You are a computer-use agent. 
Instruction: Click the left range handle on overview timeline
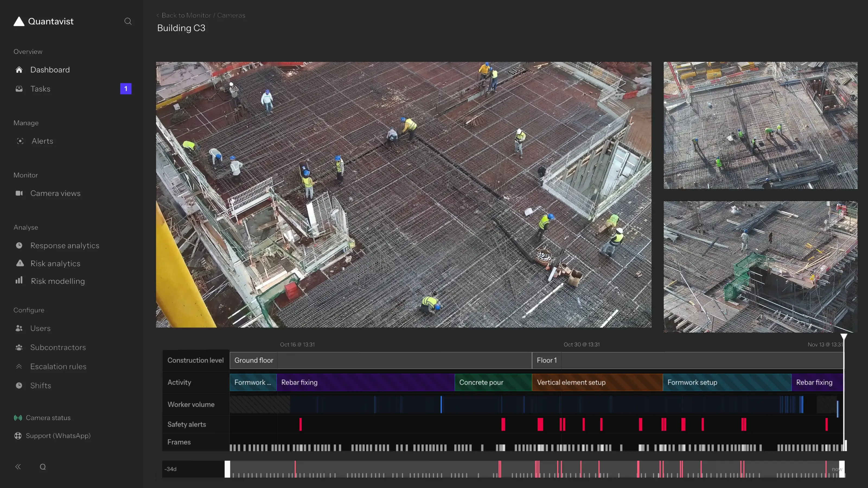pyautogui.click(x=228, y=469)
